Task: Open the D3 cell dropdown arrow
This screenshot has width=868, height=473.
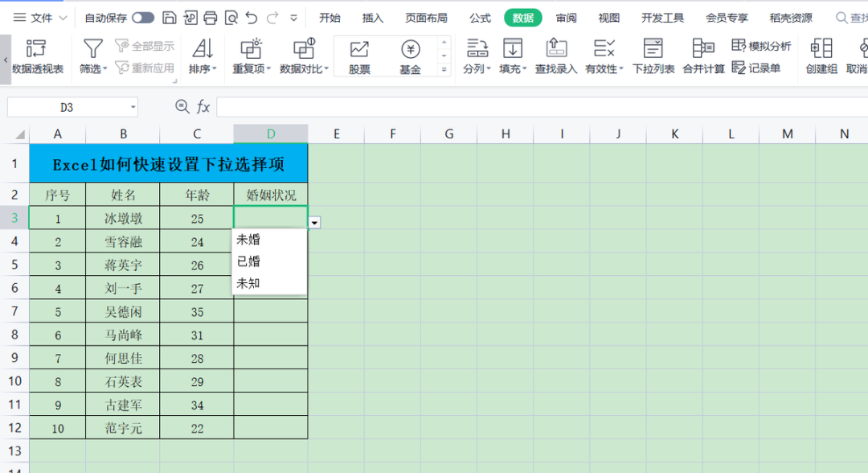Action: coord(313,222)
